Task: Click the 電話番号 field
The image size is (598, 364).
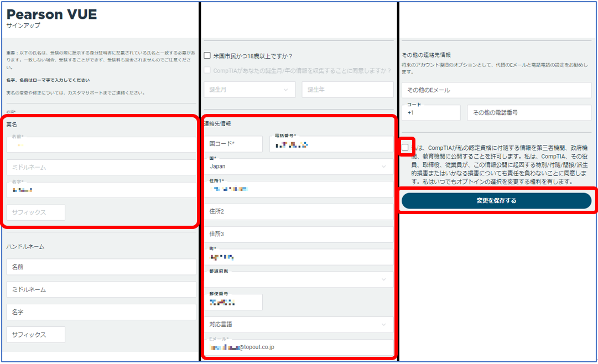Action: click(331, 144)
